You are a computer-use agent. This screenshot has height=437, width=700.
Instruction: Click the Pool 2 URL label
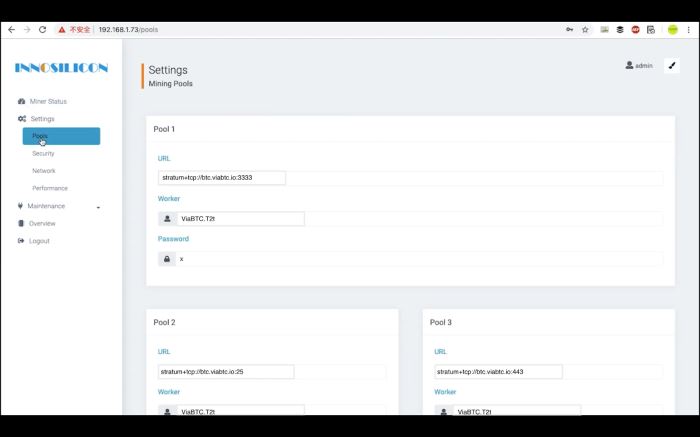[x=164, y=352]
